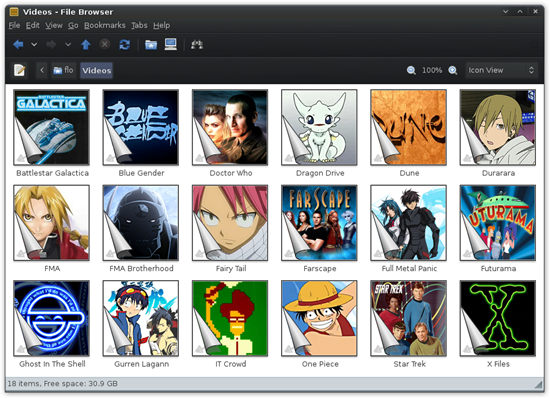The image size is (550, 398).
Task: Open the Bookmarks menu
Action: pos(105,25)
